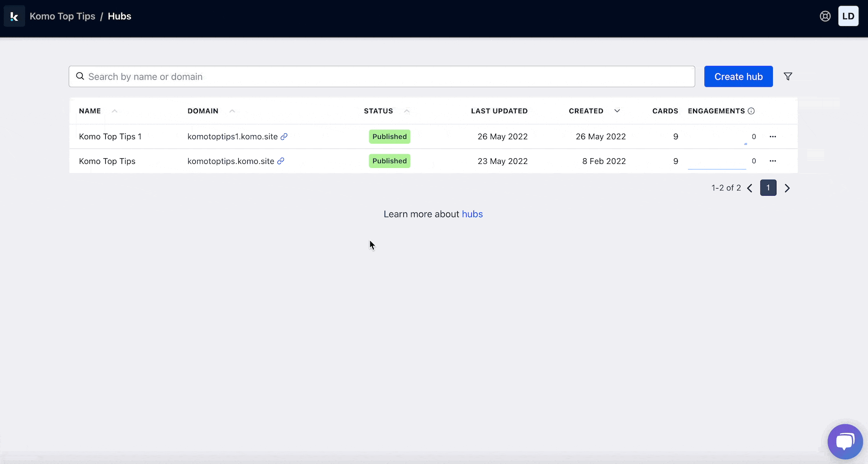Open more options for the Komo Top Tips hub created 8 Feb 2022
Screen dimensions: 868x464
[x=773, y=161]
